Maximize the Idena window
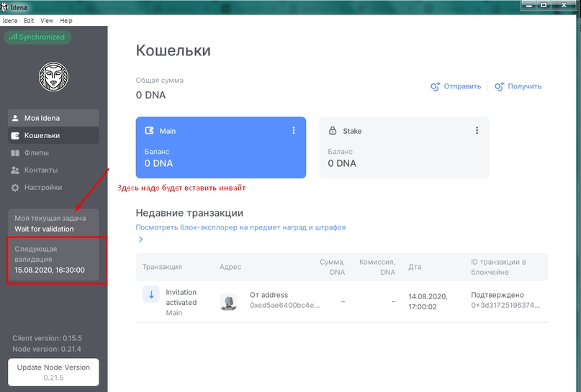Viewport: 581px width, 392px height. 544,5
